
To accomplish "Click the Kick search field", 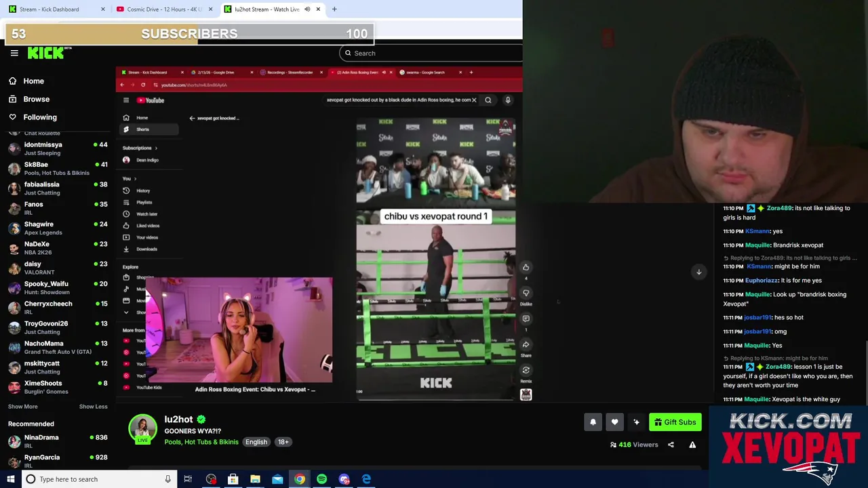I will (x=431, y=53).
